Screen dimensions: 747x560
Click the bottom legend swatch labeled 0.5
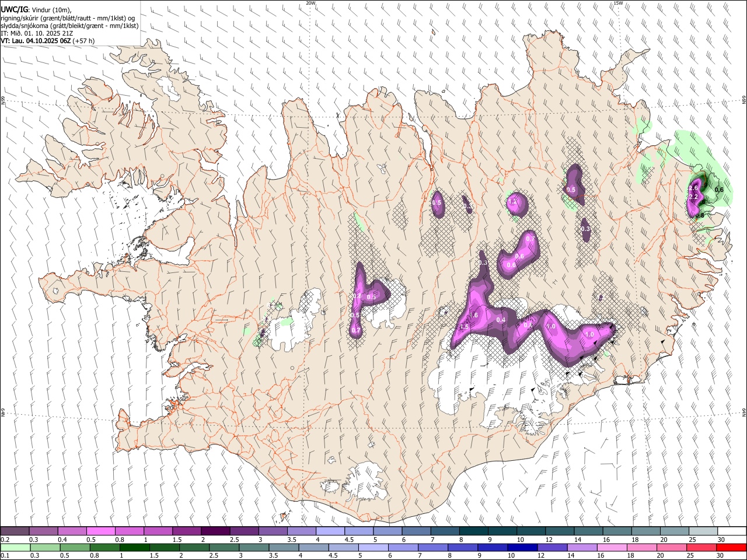pos(75,547)
